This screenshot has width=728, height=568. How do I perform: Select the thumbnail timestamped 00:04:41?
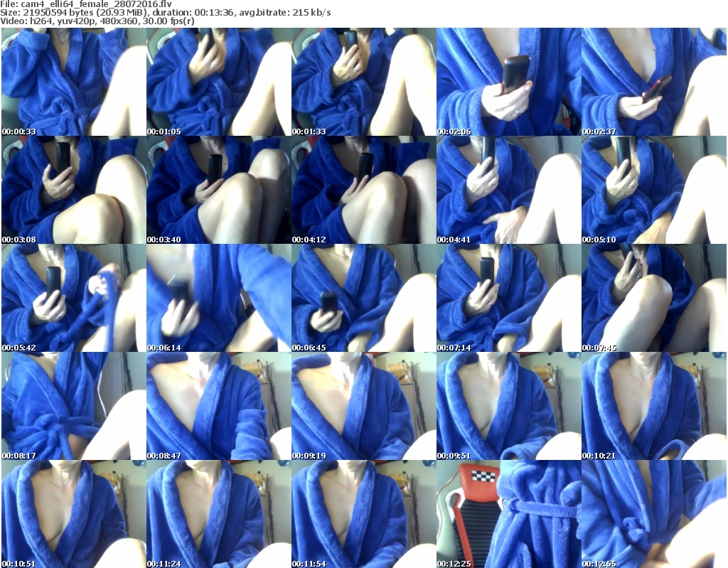click(509, 190)
